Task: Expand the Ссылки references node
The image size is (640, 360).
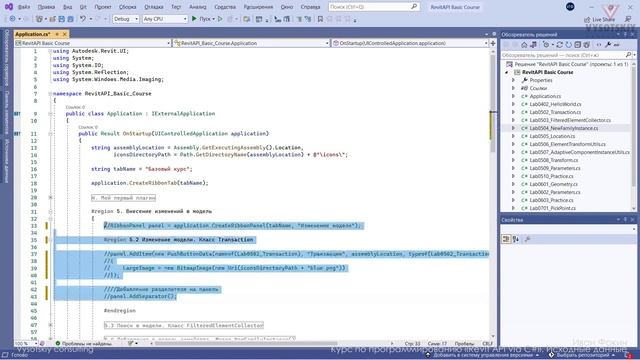Action: pos(513,88)
